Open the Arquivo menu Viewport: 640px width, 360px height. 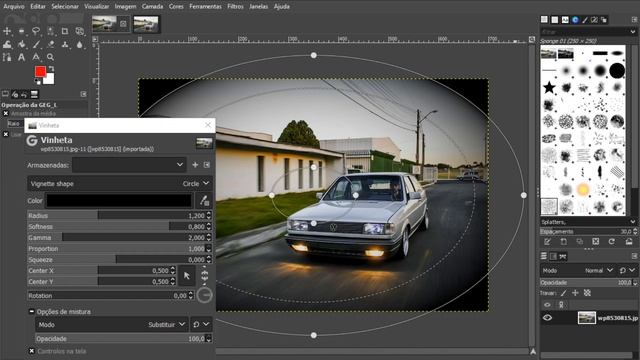coord(14,7)
